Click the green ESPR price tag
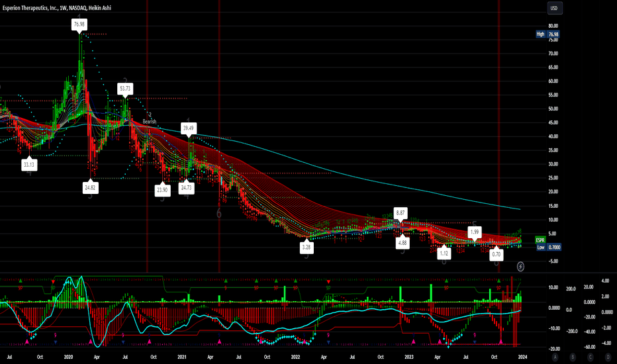617x364 pixels. 540,240
